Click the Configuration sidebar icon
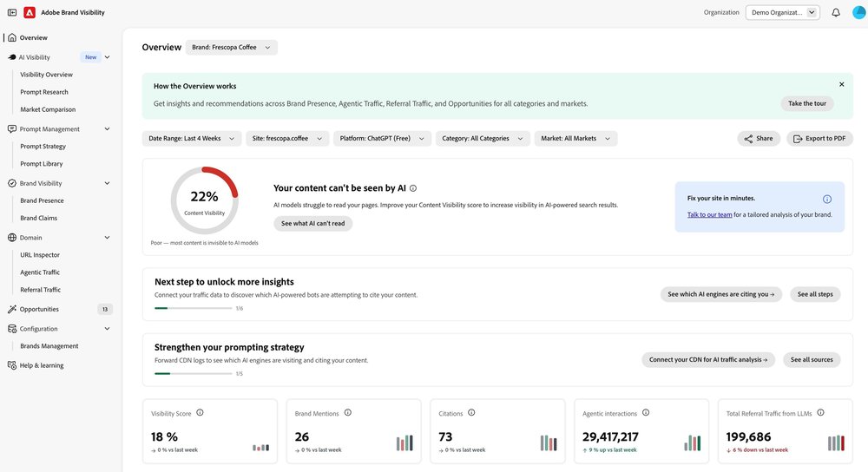This screenshot has width=868, height=472. tap(12, 329)
